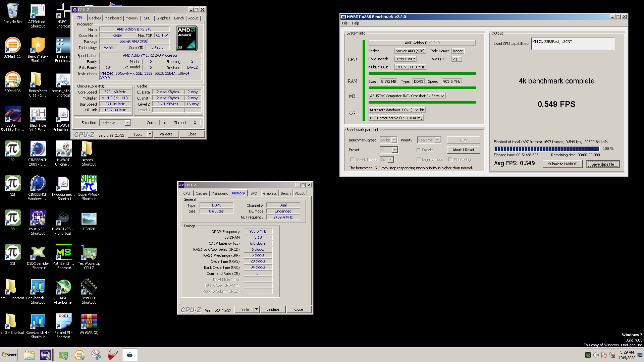Open the Overkill 2x multiplier dropdown
The width and height of the screenshot is (644, 362).
(387, 160)
